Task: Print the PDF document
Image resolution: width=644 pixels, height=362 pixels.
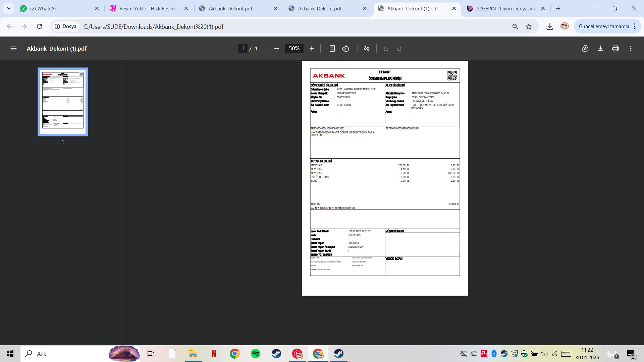Action: click(x=615, y=49)
